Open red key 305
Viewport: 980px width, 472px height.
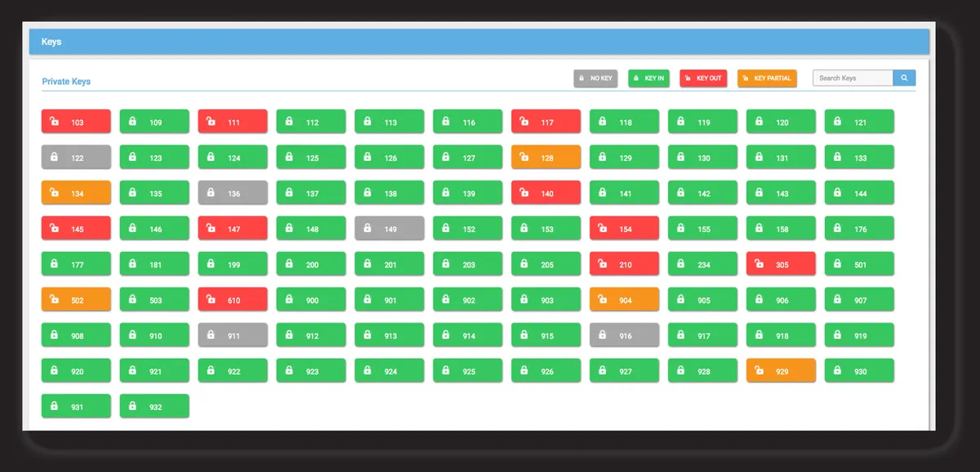pos(781,264)
